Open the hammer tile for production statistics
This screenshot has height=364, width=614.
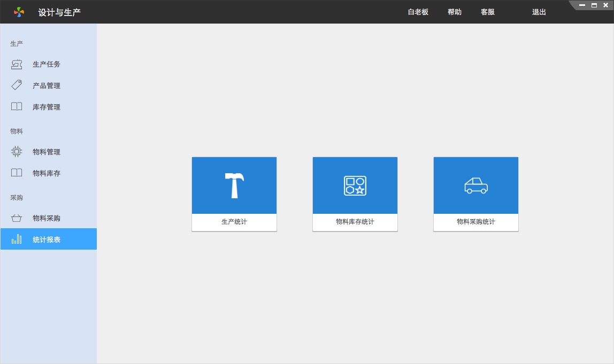[234, 185]
